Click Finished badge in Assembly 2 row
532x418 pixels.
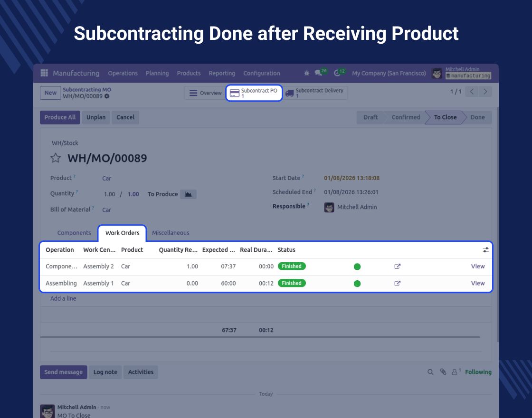tap(292, 266)
